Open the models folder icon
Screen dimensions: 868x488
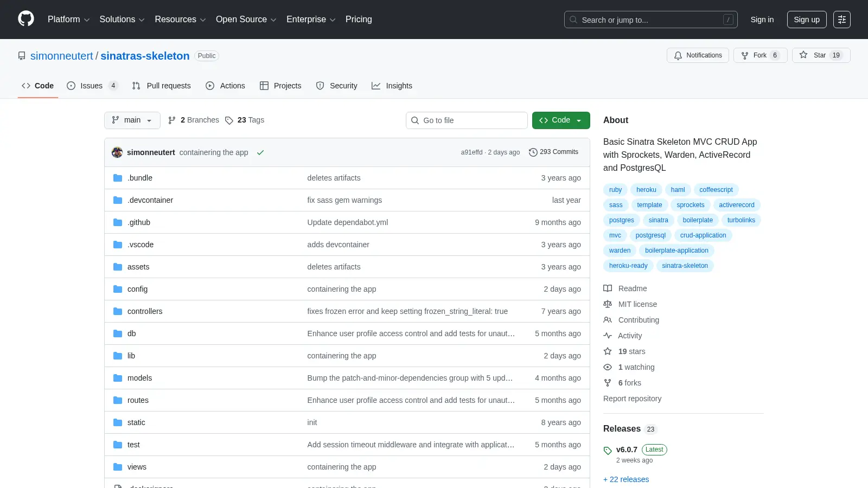tap(118, 378)
